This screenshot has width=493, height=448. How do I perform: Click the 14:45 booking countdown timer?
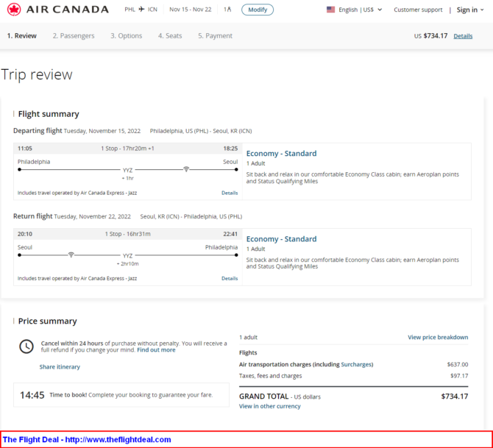tap(32, 395)
